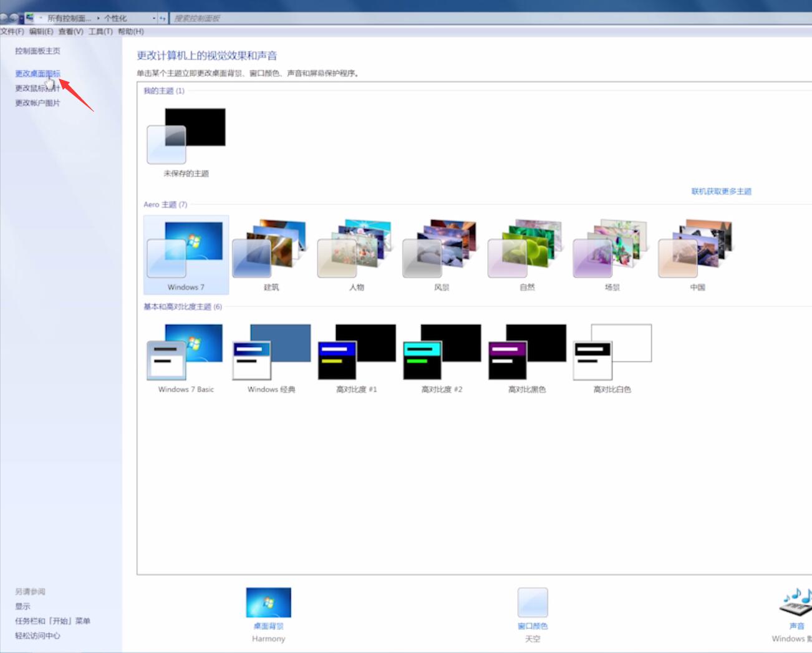Select the Windows 经典 theme
Image resolution: width=812 pixels, height=653 pixels.
[271, 358]
